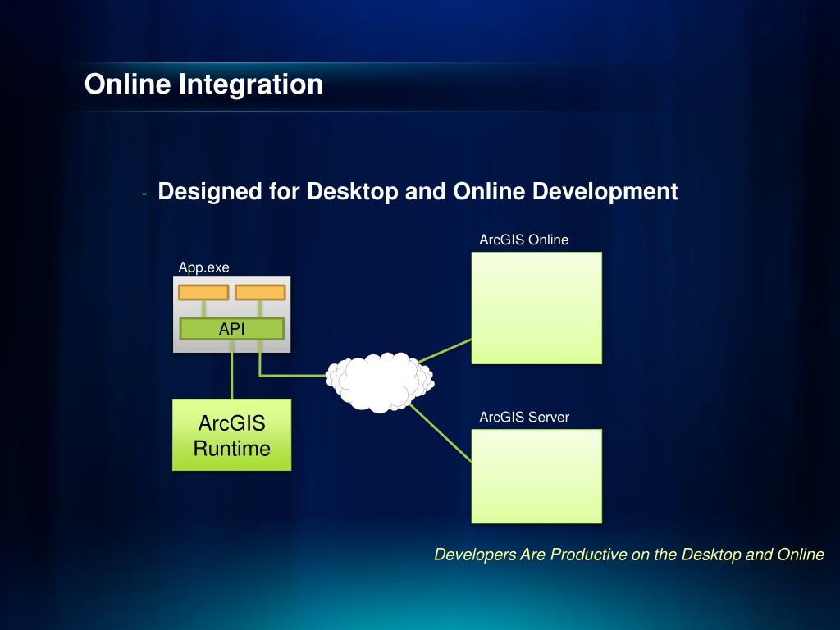Select 'Designed for Desktop and Online Development' heading
Screen dimensions: 840x630
click(418, 191)
